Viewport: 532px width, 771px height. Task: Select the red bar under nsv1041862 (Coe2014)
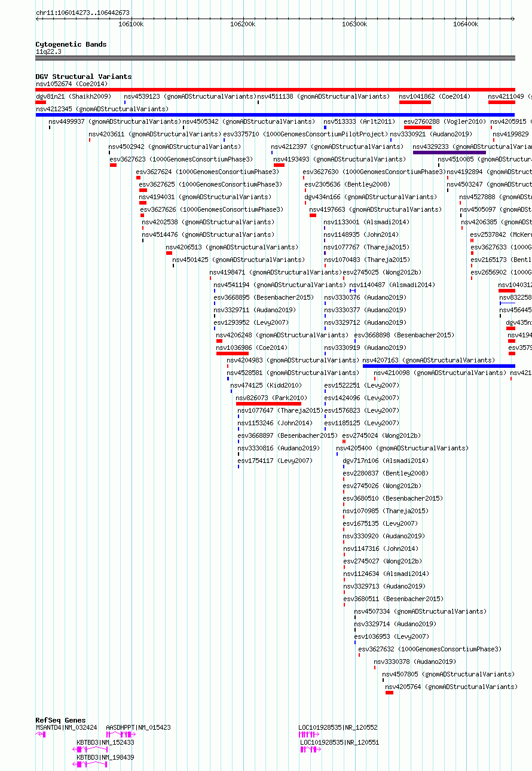pyautogui.click(x=415, y=102)
